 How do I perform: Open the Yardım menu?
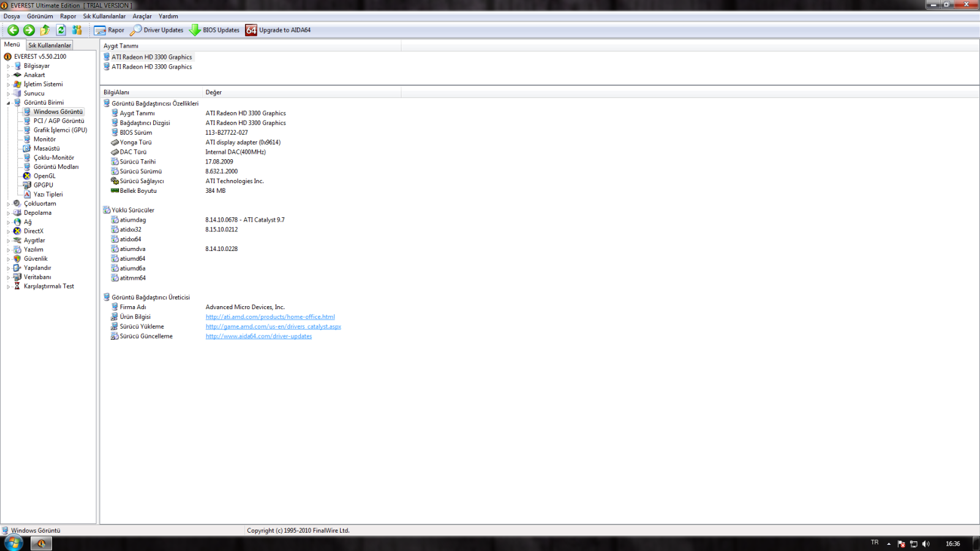click(168, 17)
